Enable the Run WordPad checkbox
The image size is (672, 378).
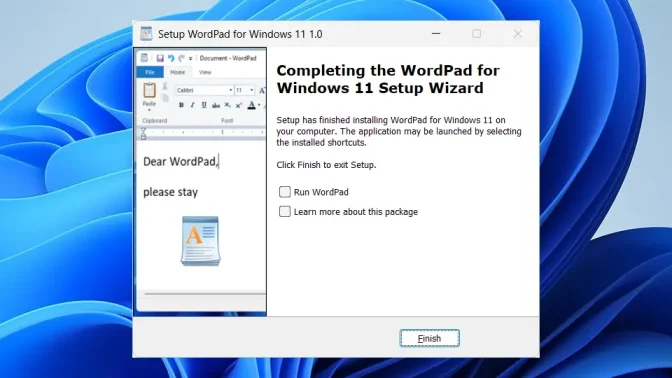click(x=285, y=192)
